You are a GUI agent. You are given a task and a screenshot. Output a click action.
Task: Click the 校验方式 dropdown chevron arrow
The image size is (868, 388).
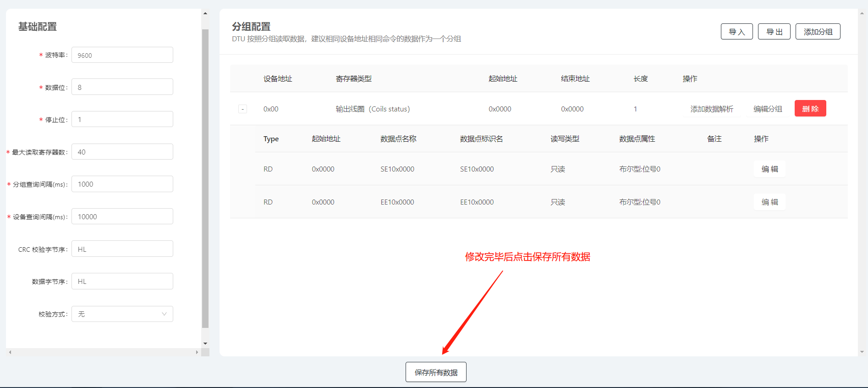164,314
